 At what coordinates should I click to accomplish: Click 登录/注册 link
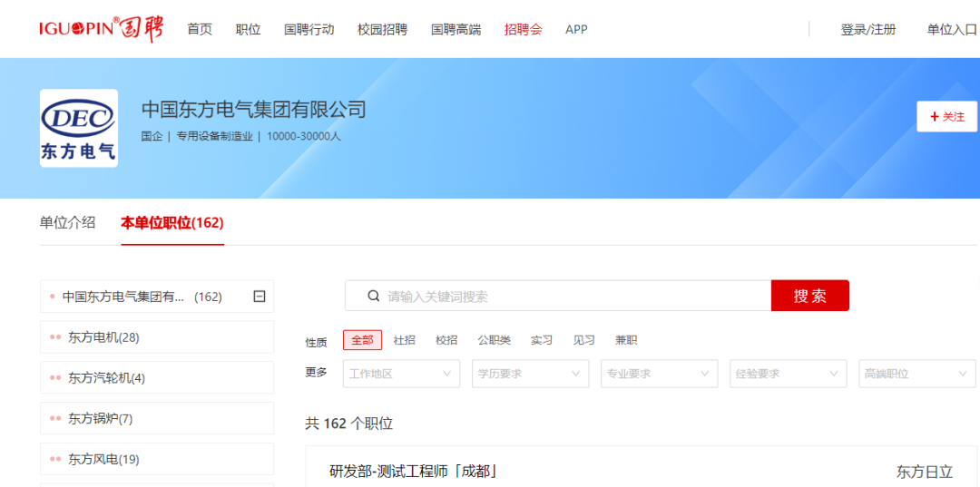click(x=868, y=29)
